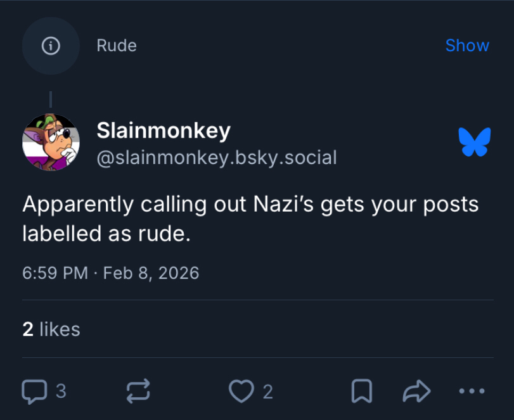The height and width of the screenshot is (420, 514).
Task: Click the info icon beside Rude label
Action: 51,46
